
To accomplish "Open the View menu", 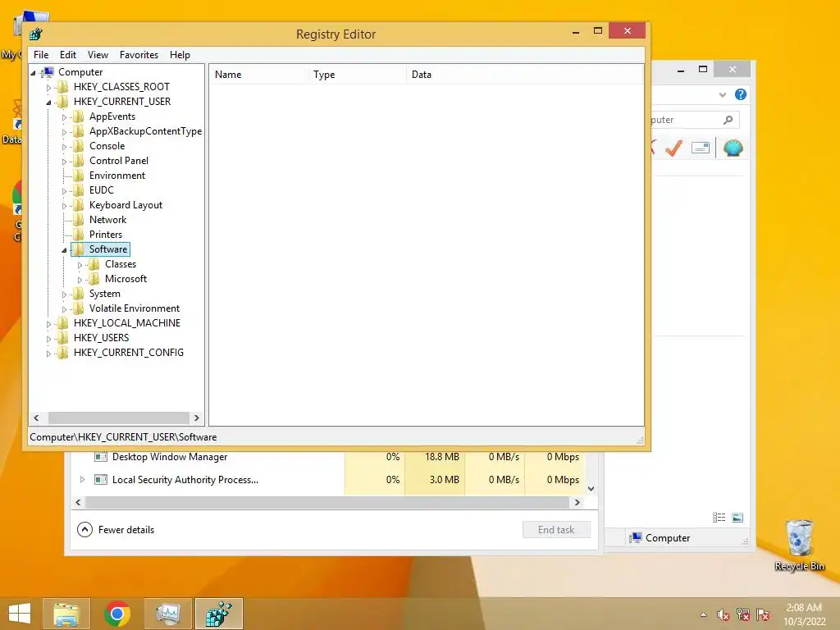I will pos(98,55).
